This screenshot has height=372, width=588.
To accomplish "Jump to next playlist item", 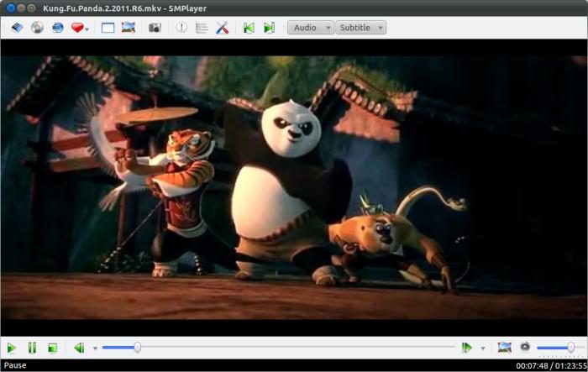I will [x=270, y=28].
